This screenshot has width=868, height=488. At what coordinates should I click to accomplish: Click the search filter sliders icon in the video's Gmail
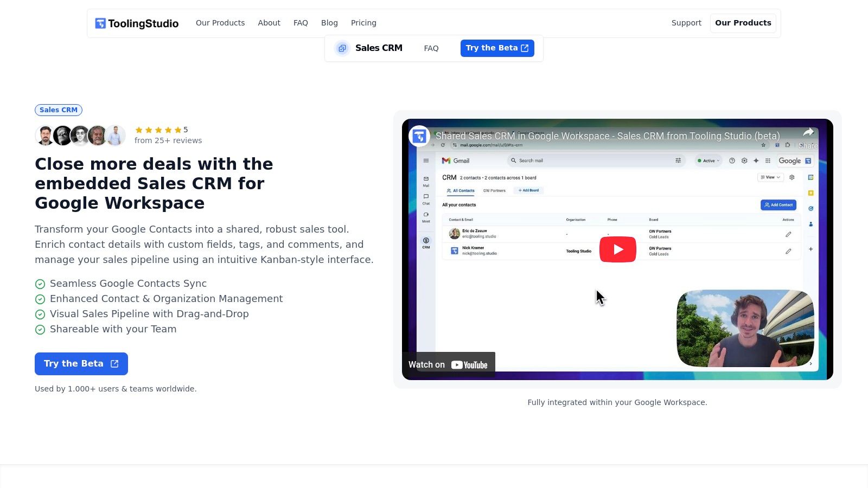click(x=678, y=160)
